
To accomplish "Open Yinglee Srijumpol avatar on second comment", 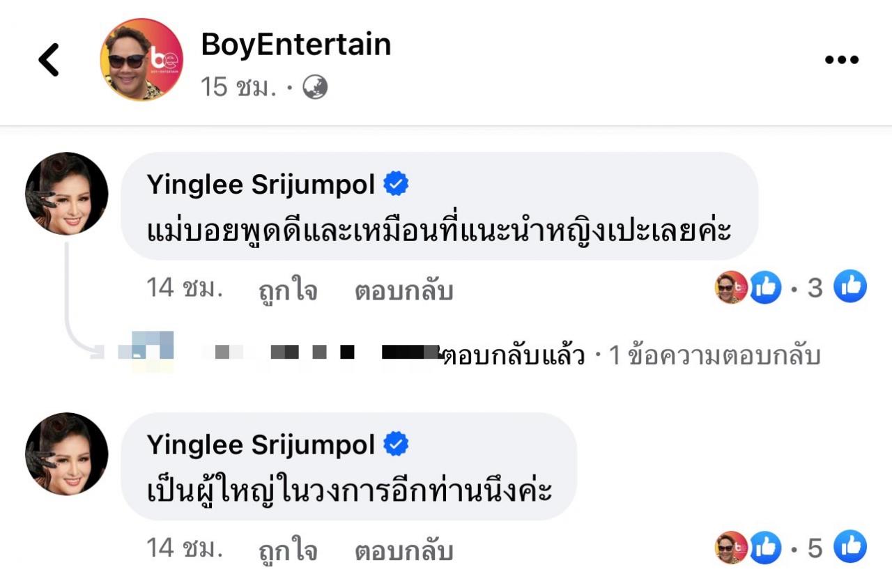I will 67,454.
